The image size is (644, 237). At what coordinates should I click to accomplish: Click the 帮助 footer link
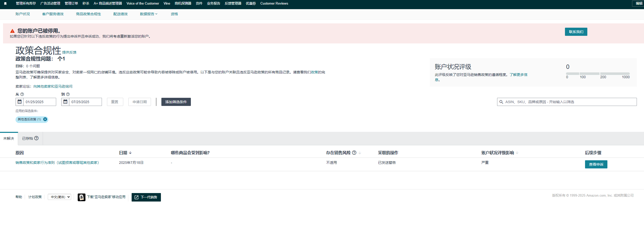pyautogui.click(x=19, y=197)
